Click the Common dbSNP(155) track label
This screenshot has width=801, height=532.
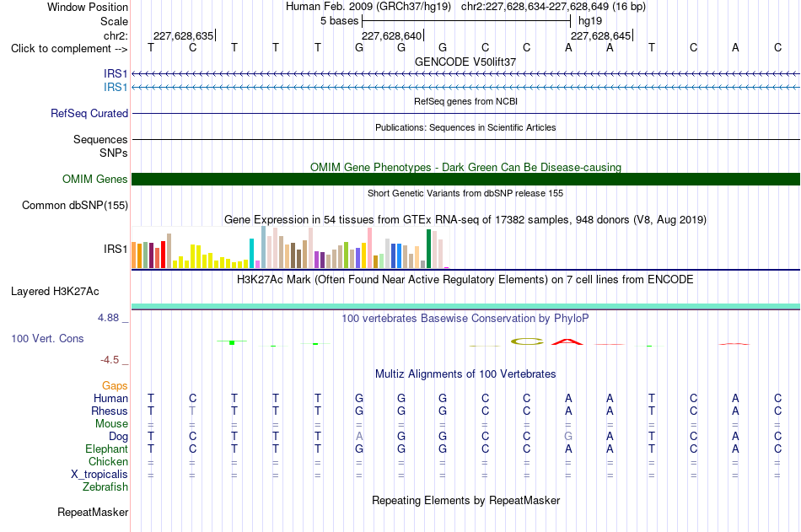75,206
